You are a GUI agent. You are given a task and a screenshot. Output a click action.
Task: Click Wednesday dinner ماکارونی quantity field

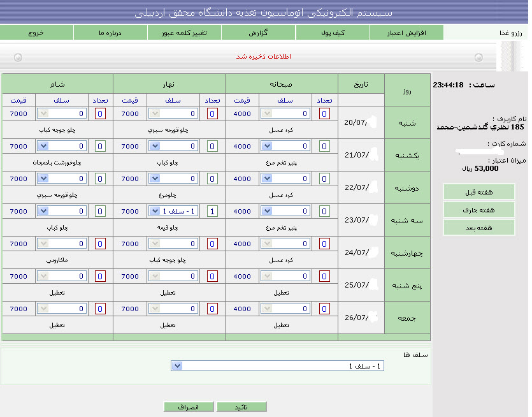[100, 244]
